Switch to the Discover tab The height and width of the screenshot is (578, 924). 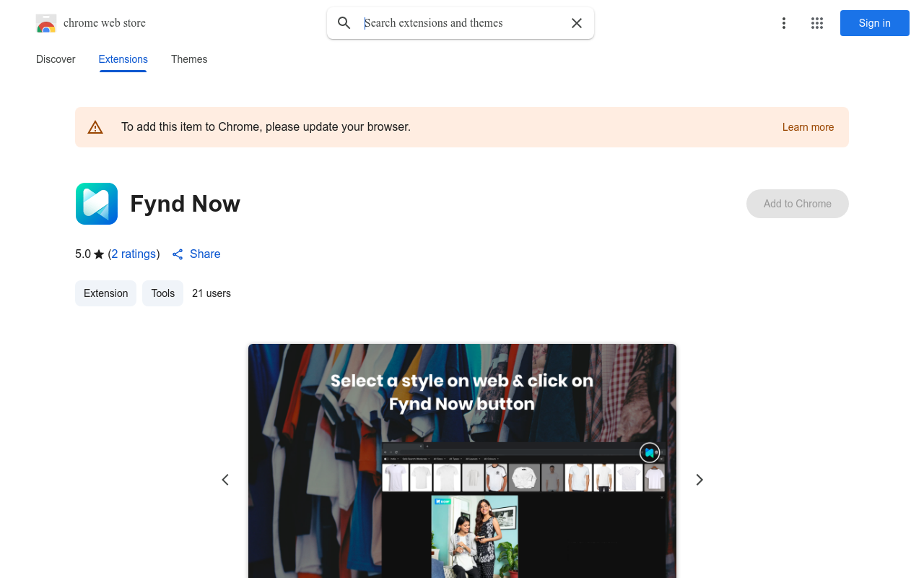(x=56, y=59)
